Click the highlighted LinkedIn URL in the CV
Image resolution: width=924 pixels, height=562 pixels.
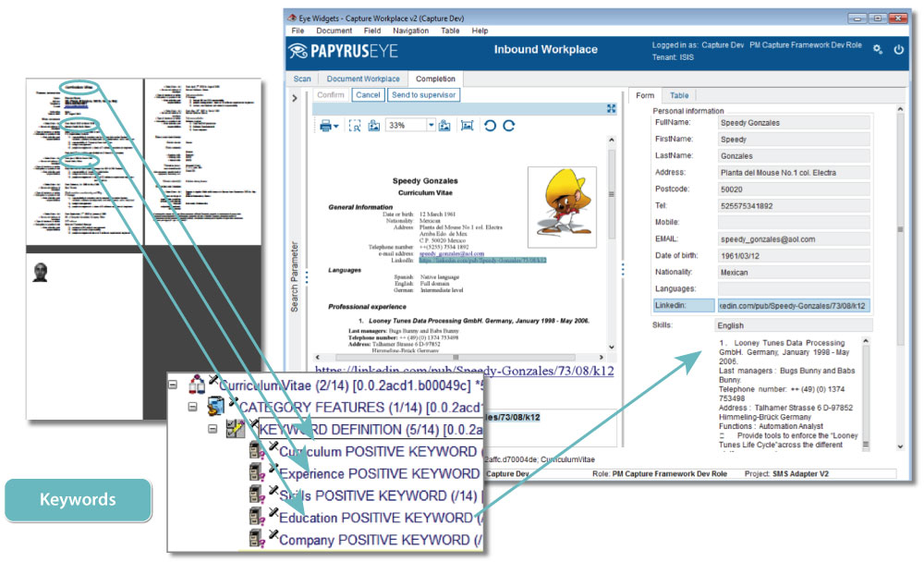coord(482,260)
